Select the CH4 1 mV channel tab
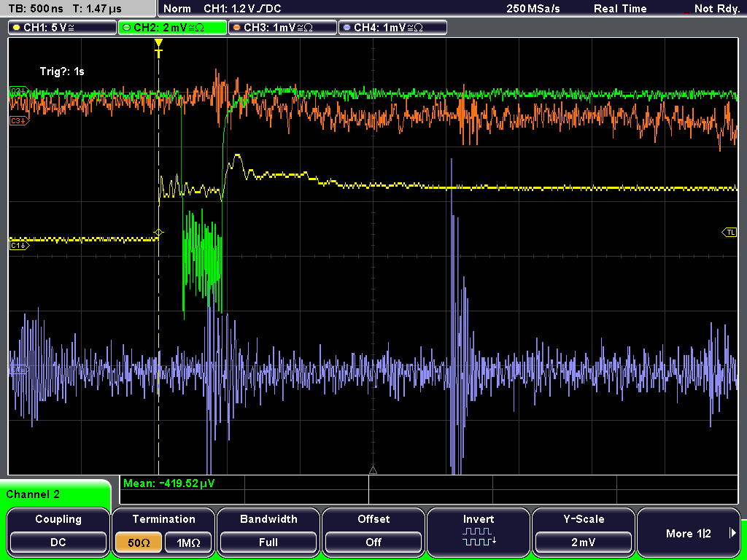Screen dimensions: 747x560 (392, 27)
